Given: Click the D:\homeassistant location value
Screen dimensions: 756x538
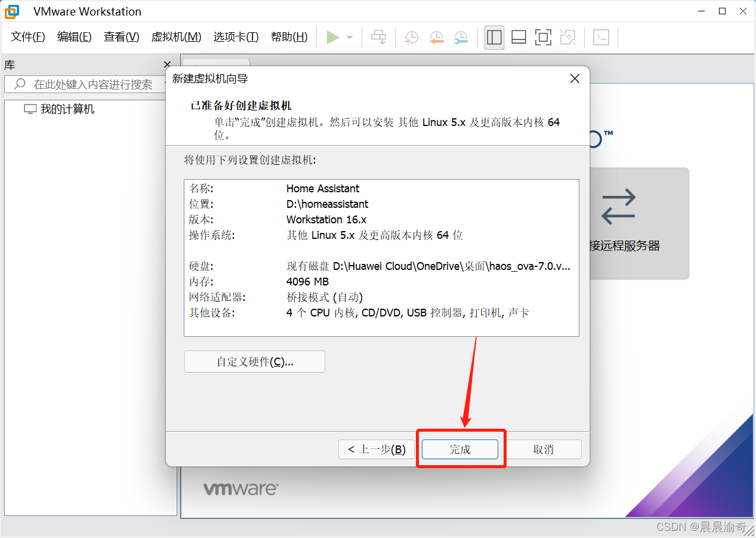Looking at the screenshot, I should coord(328,204).
